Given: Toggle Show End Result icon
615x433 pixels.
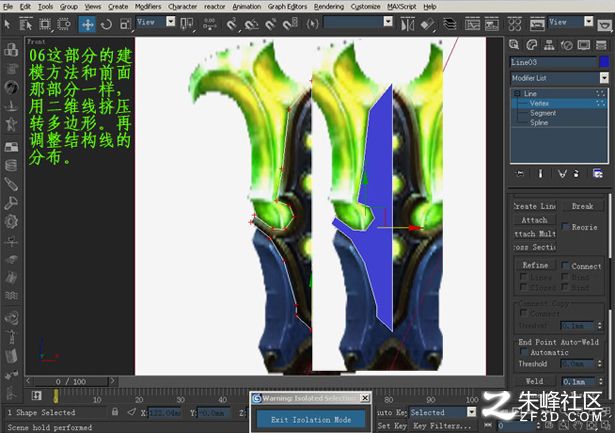Looking at the screenshot, I should [540, 174].
